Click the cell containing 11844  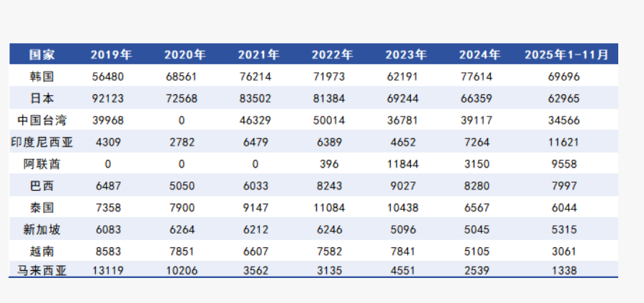(401, 164)
